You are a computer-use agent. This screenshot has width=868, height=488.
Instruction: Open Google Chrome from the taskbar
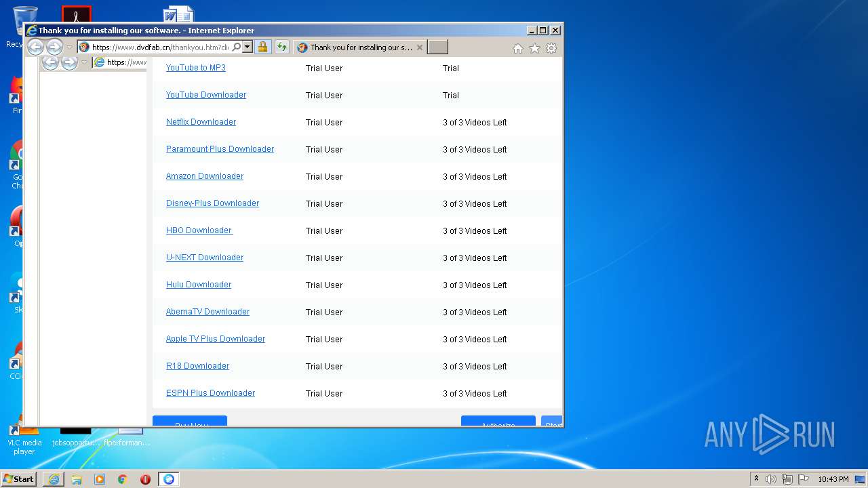click(x=122, y=479)
